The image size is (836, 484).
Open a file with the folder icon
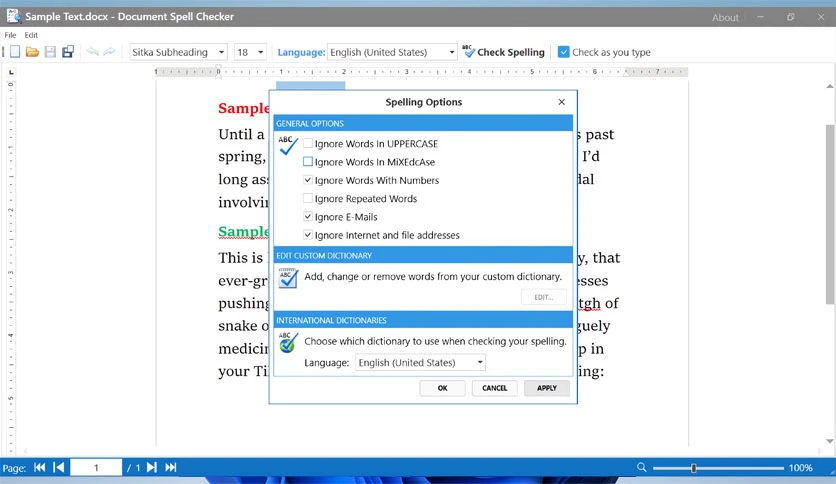point(33,52)
